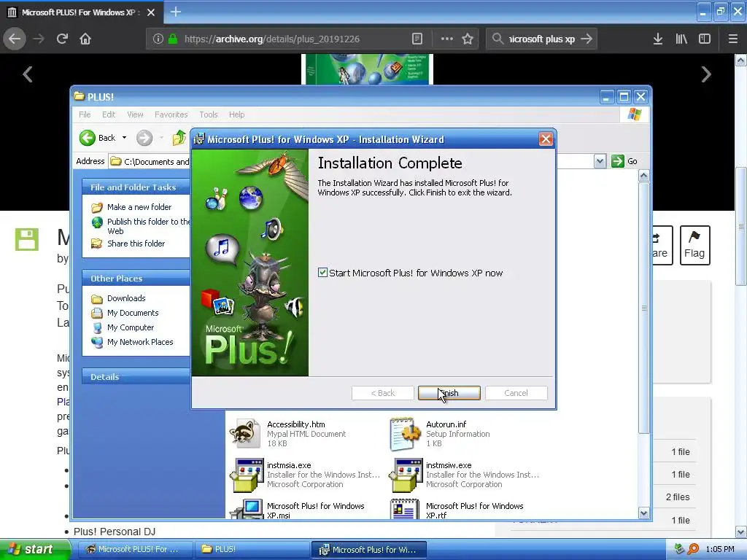Select the Autorun.inf file icon

pyautogui.click(x=405, y=433)
